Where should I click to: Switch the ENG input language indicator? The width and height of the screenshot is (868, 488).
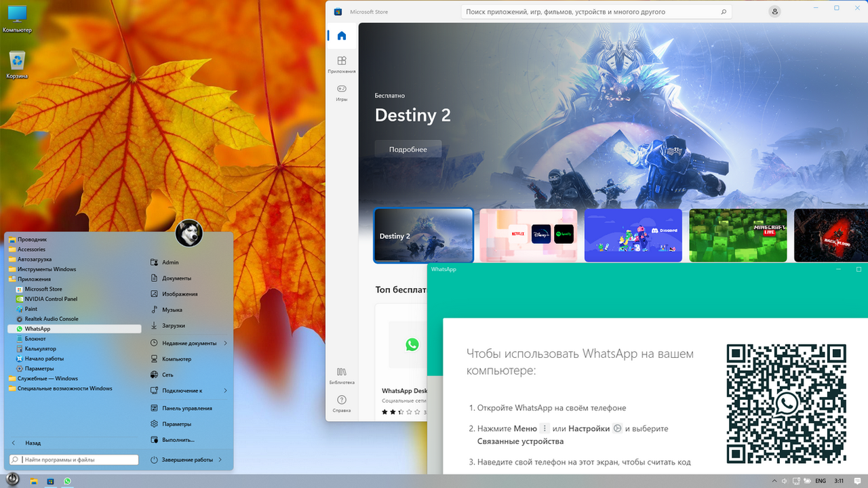tap(821, 481)
